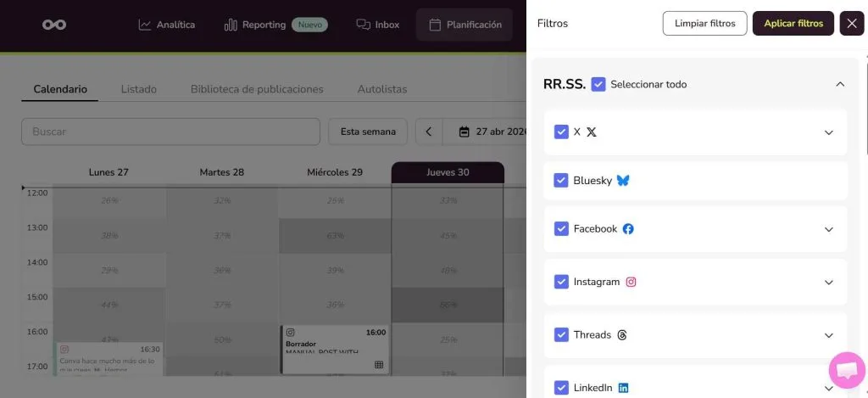
Task: Uncheck the Threads checkbox
Action: click(x=561, y=335)
